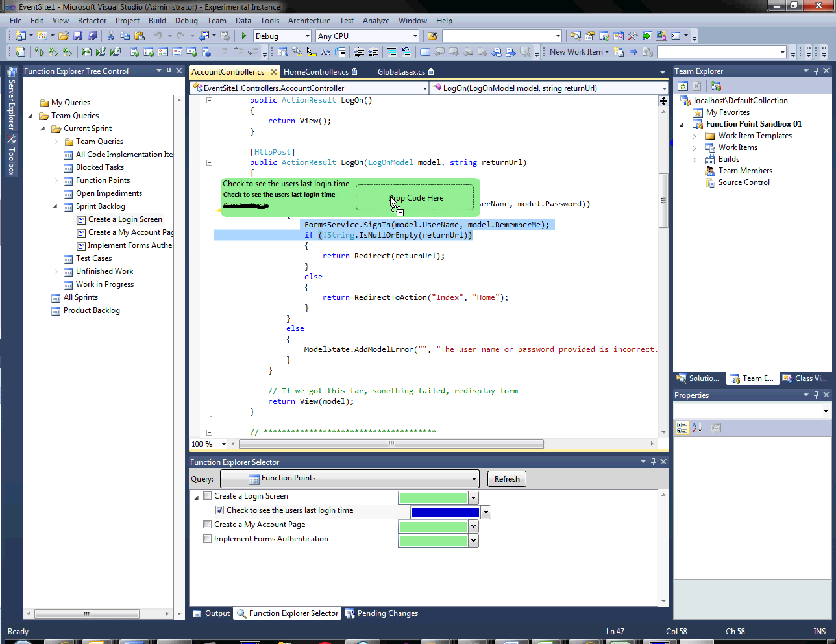Screen dimensions: 836x644
Task: Click Refresh icon in Team Explorer
Action: pos(683,86)
